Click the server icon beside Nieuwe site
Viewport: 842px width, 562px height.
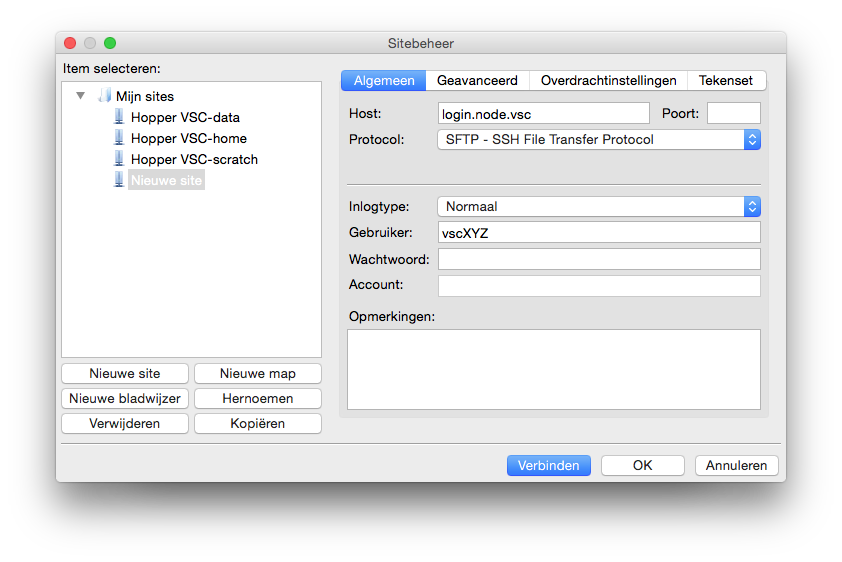[119, 180]
